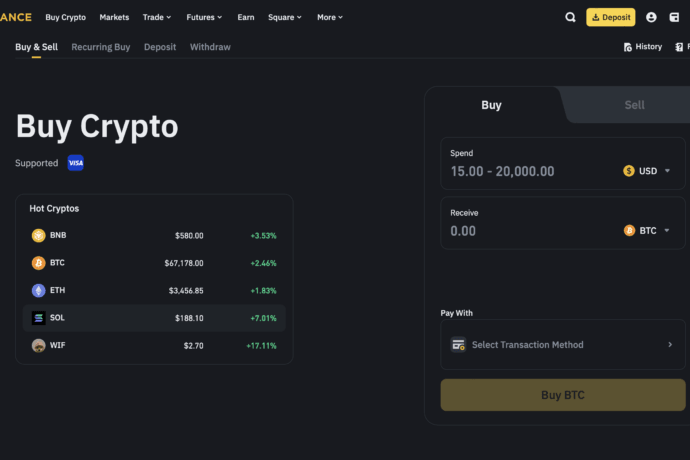The height and width of the screenshot is (460, 690).
Task: Click the orange BTC coin icon in Hot Cryptos
Action: [38, 263]
